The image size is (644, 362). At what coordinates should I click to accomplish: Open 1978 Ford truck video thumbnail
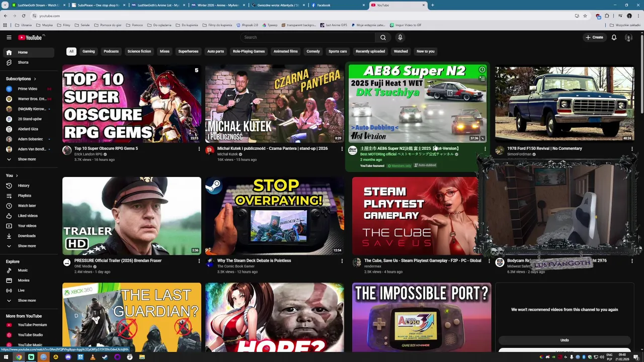(565, 104)
